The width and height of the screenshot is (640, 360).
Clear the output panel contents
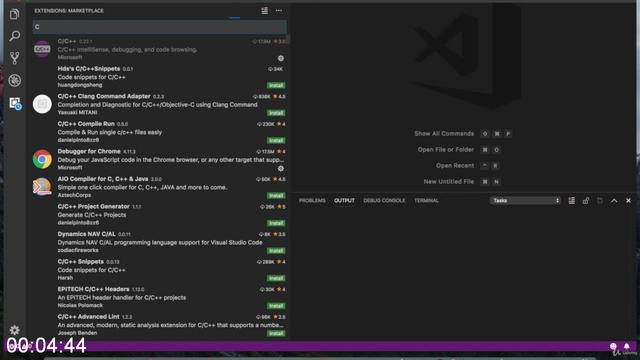571,200
